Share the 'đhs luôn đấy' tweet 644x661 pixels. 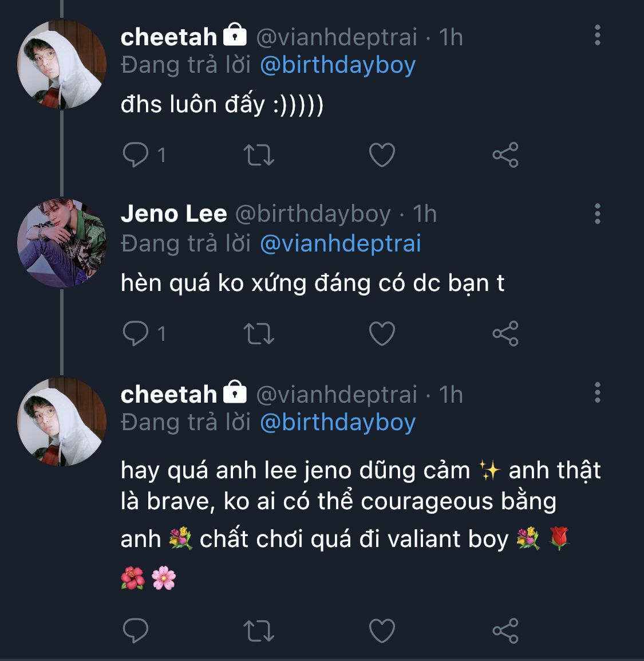[505, 155]
